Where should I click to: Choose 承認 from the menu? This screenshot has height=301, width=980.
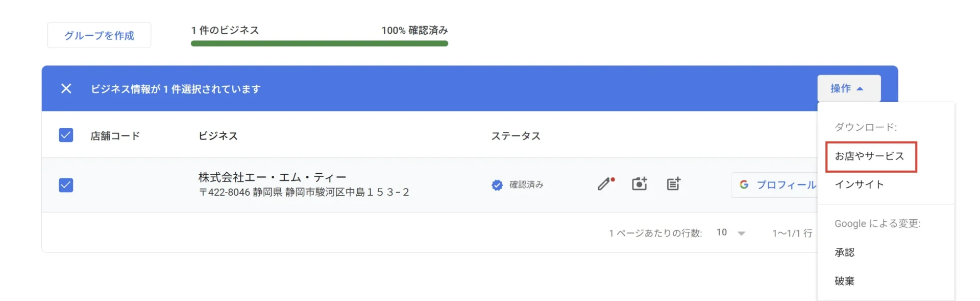845,252
